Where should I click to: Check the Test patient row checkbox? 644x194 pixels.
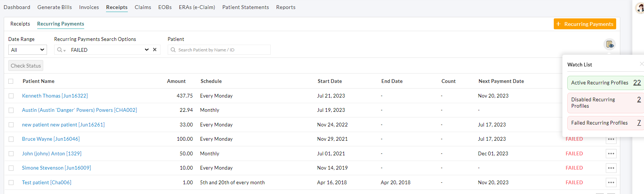point(11,182)
